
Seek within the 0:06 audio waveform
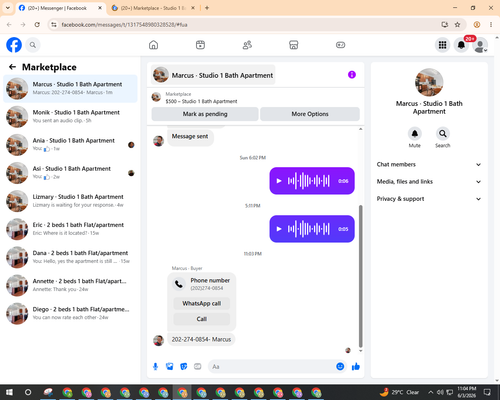coord(309,181)
